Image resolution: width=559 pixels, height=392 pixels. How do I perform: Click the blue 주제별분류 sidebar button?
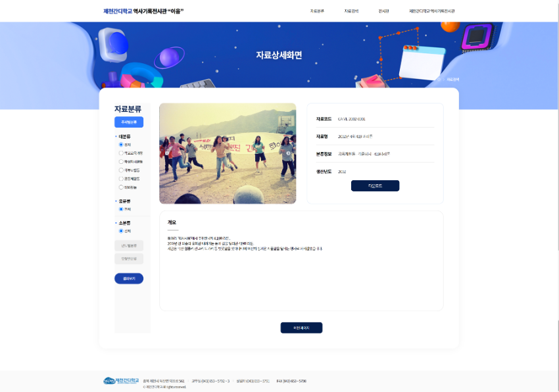coord(129,122)
